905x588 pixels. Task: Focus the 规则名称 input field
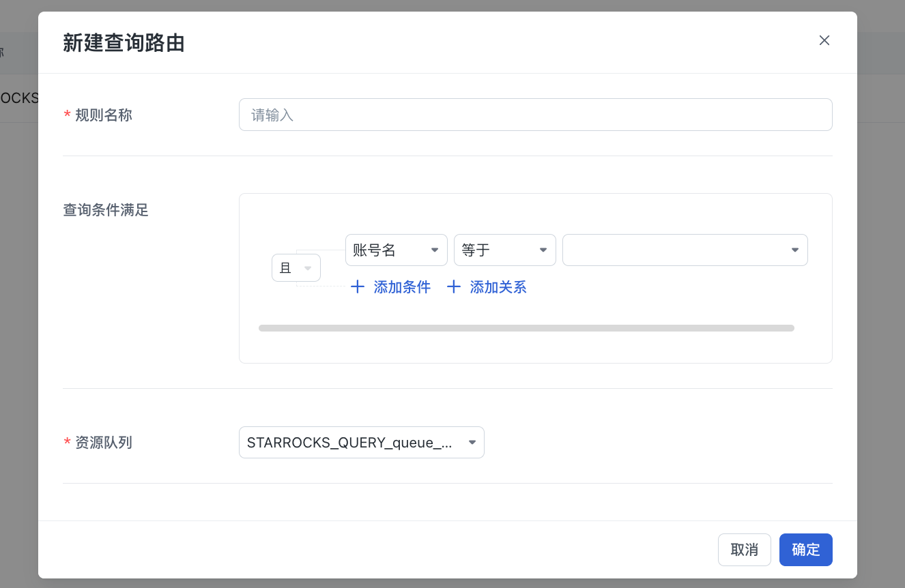point(535,115)
